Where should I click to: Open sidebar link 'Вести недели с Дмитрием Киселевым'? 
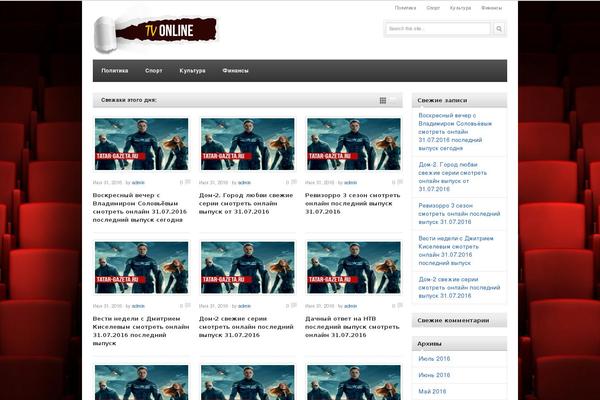pyautogui.click(x=456, y=250)
